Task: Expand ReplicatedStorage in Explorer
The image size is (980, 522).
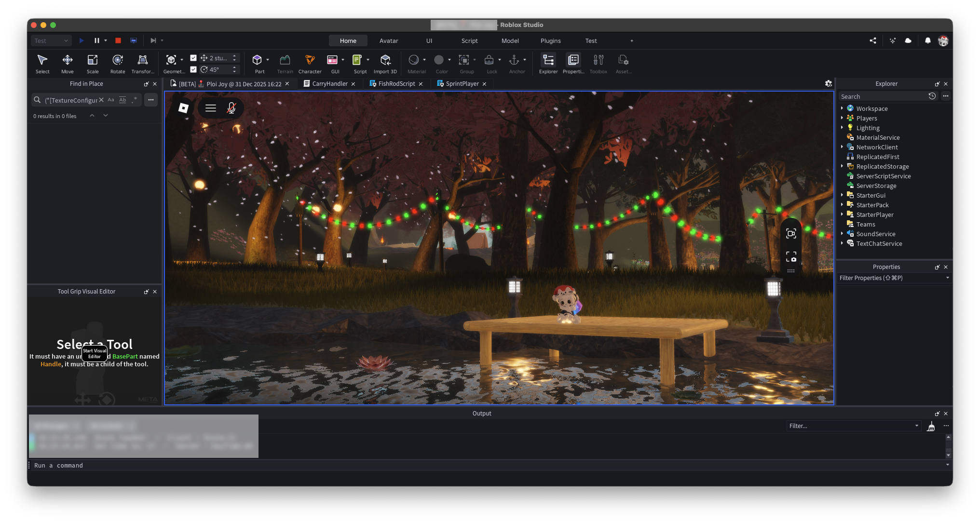Action: point(842,166)
